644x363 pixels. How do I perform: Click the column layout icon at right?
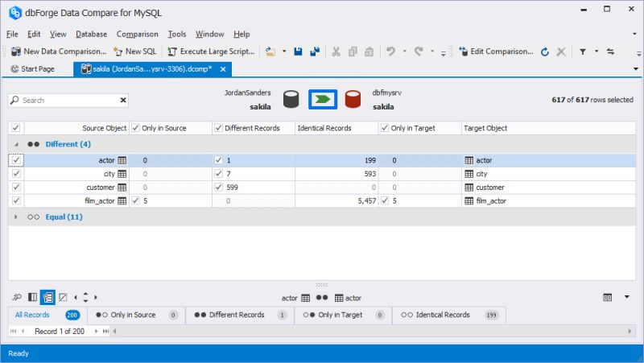tap(608, 297)
